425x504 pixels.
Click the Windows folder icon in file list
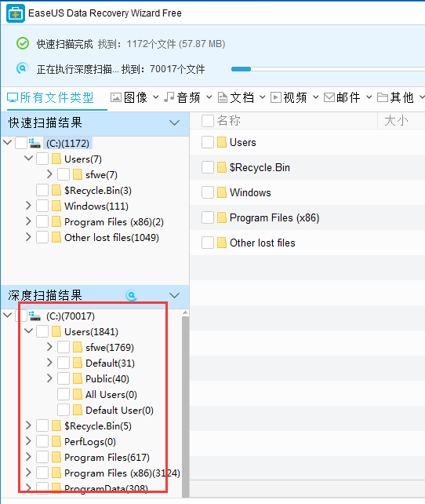(222, 192)
